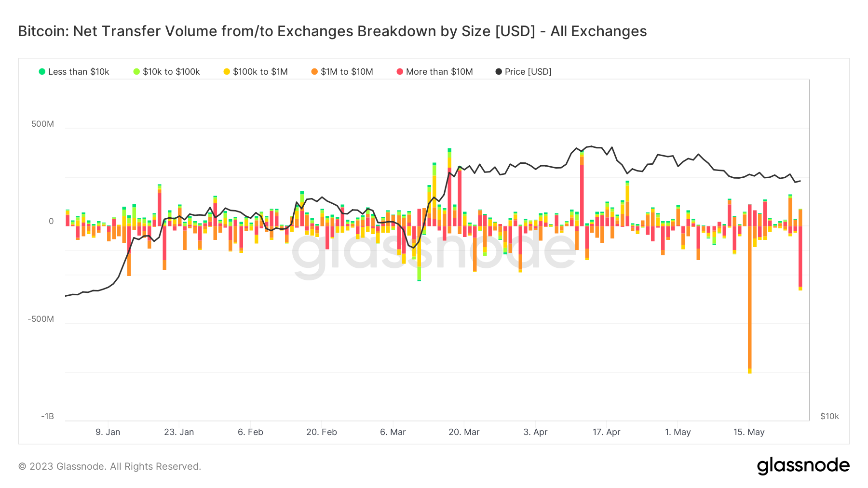Click the glassnode watermark in chart center
This screenshot has height=488, width=868.
(x=434, y=251)
